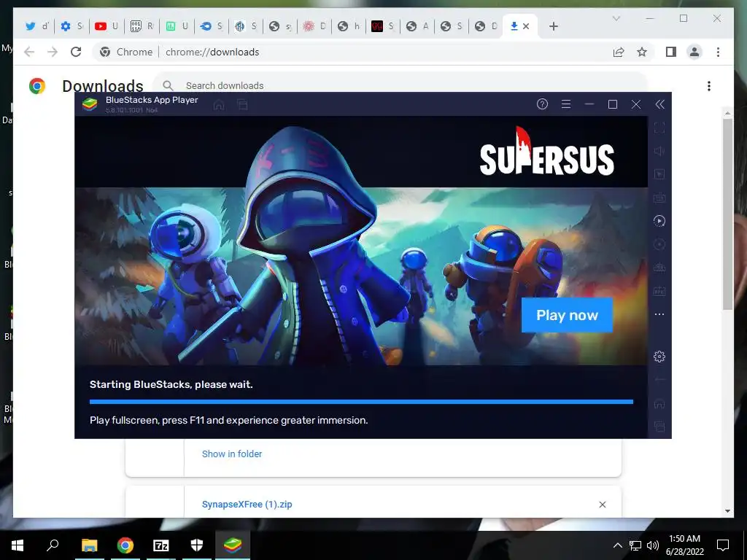The image size is (747, 560).
Task: Open Chrome tab search dropdown arrow
Action: pos(616,18)
